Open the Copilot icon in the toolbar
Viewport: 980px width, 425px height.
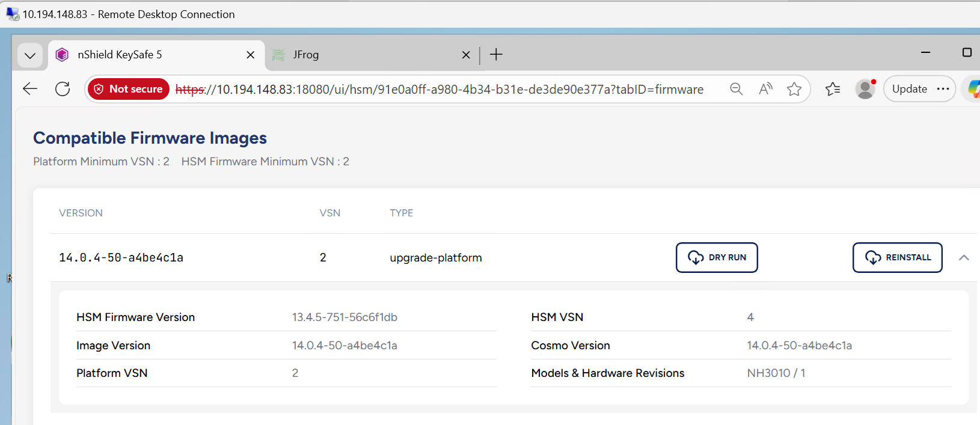coord(974,88)
